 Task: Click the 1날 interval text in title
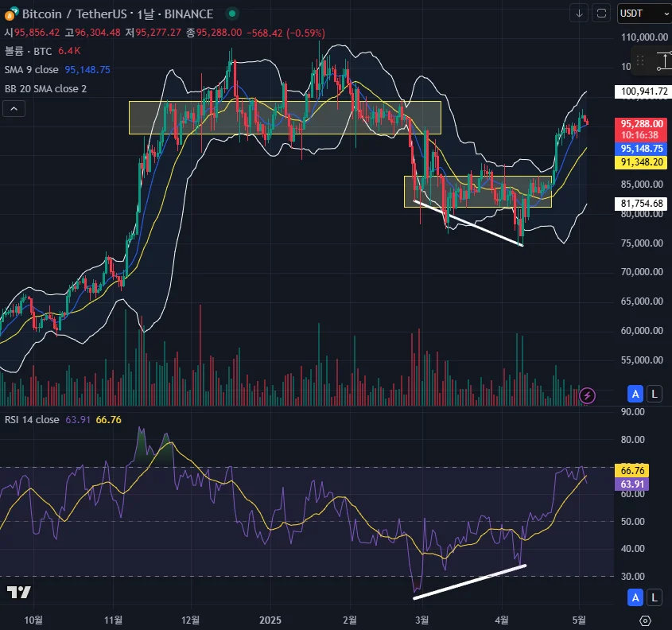click(x=146, y=14)
